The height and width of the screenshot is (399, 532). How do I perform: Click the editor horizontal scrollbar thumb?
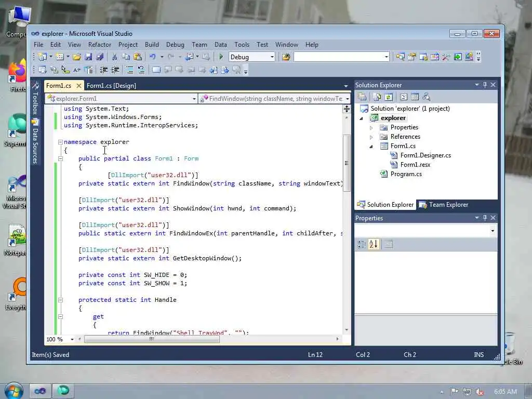tap(152, 339)
